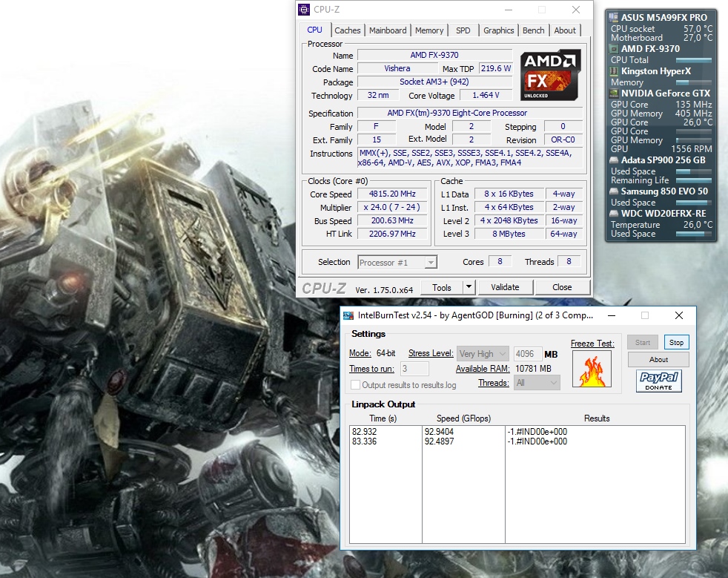
Task: Click the Samsung 850 EVO Used Space bar
Action: point(694,203)
